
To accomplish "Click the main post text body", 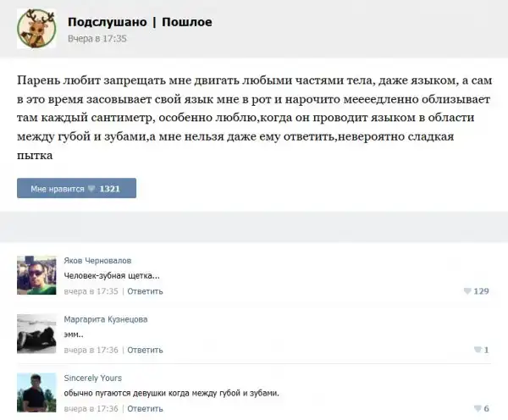I will 254,117.
